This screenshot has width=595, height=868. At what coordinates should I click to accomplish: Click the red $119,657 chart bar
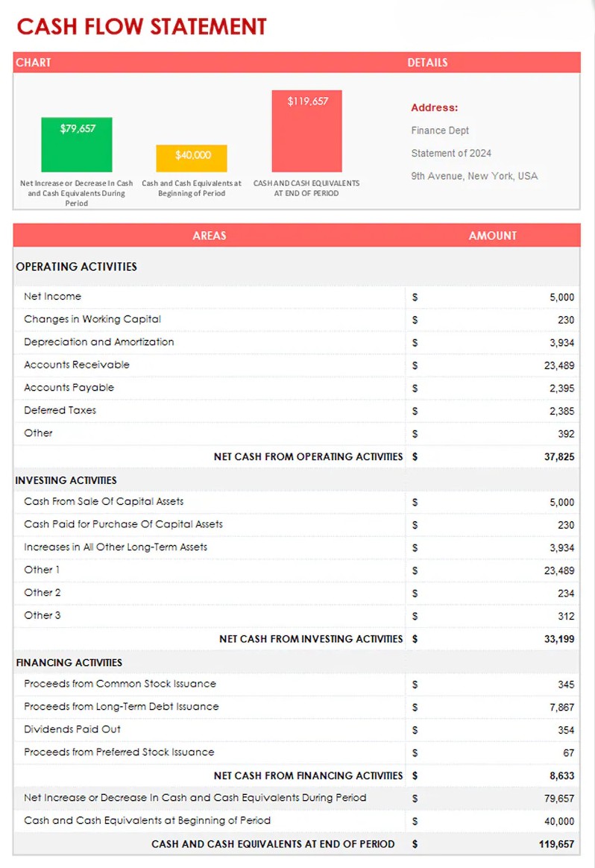(307, 130)
